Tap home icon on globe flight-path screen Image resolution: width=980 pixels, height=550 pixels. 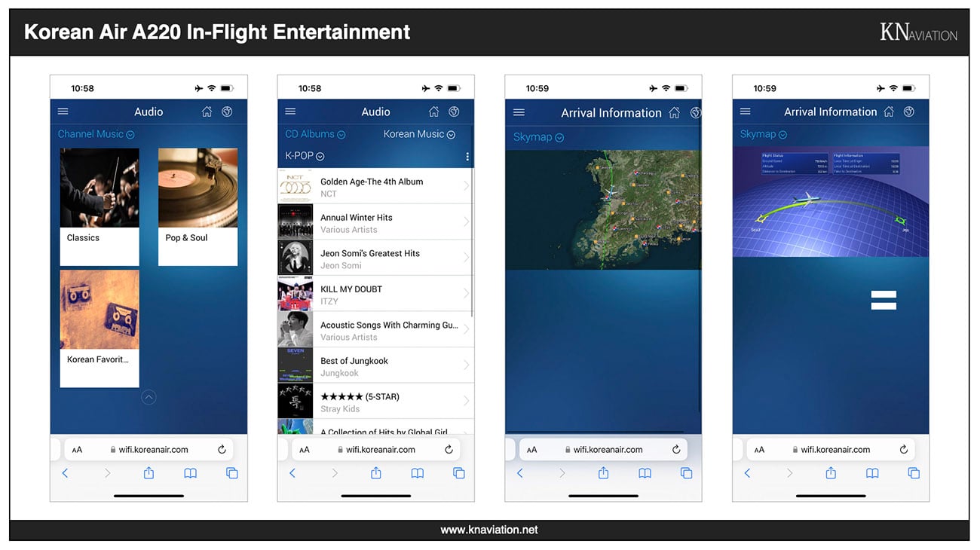(889, 112)
